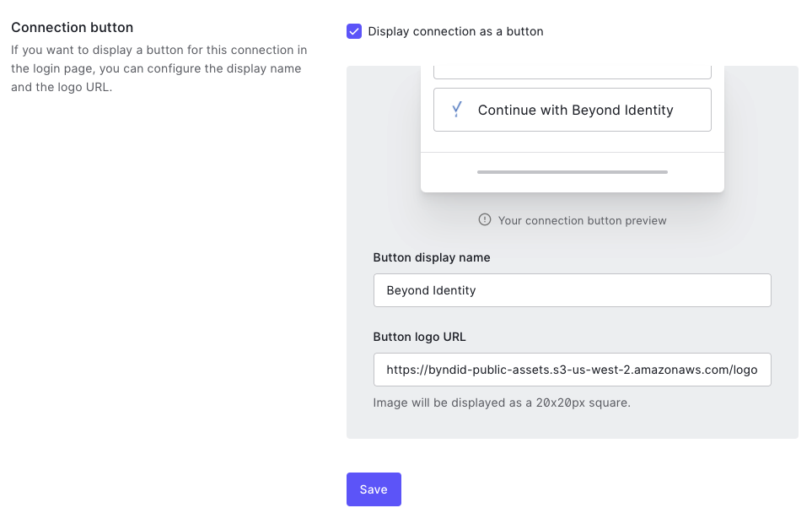Screen dimensions: 812x524
Task: Click the 'Your connection button preview' caption
Action: coord(582,221)
